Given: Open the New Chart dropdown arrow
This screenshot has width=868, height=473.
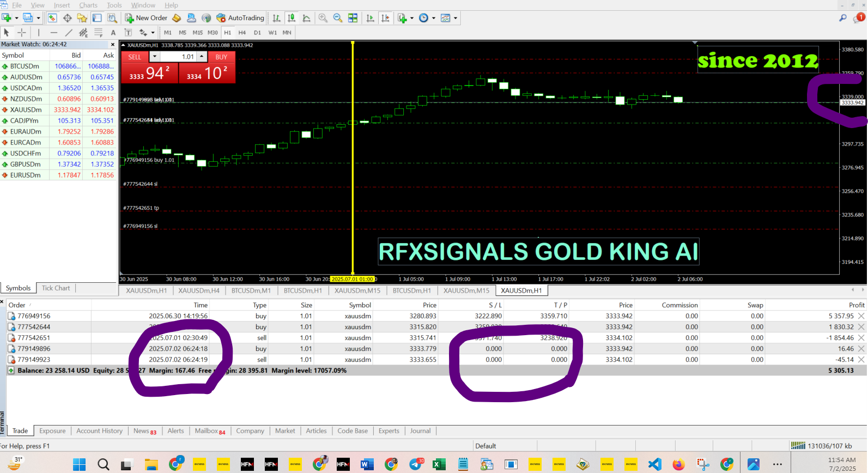Looking at the screenshot, I should pos(16,18).
